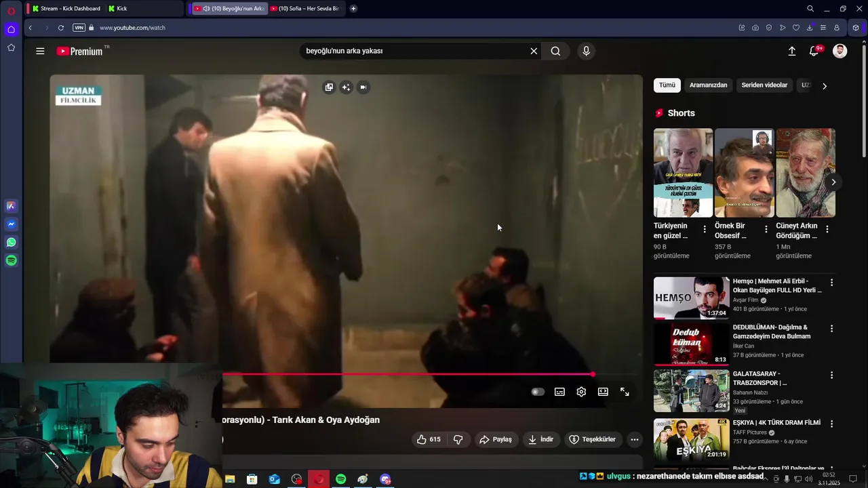Open the YouTube notifications bell
The width and height of the screenshot is (868, 488).
click(814, 51)
